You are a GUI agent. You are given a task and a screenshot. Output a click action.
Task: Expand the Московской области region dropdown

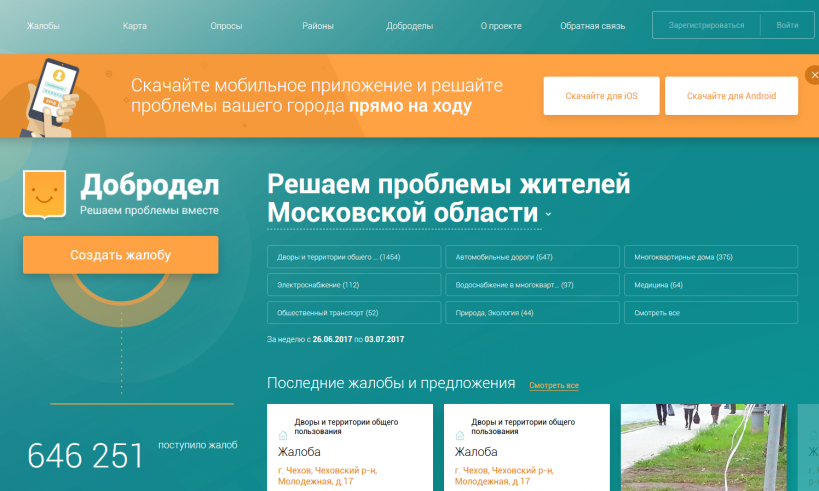(548, 215)
